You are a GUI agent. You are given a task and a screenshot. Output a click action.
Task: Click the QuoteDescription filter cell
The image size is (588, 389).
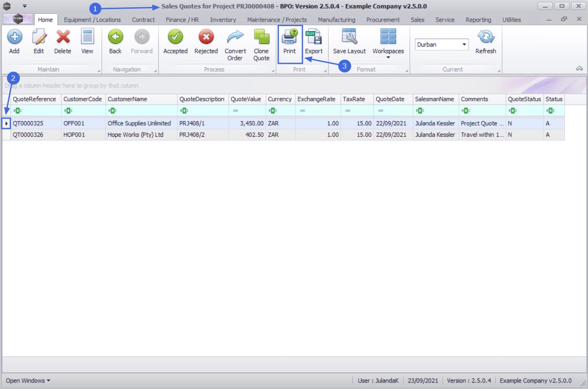203,111
